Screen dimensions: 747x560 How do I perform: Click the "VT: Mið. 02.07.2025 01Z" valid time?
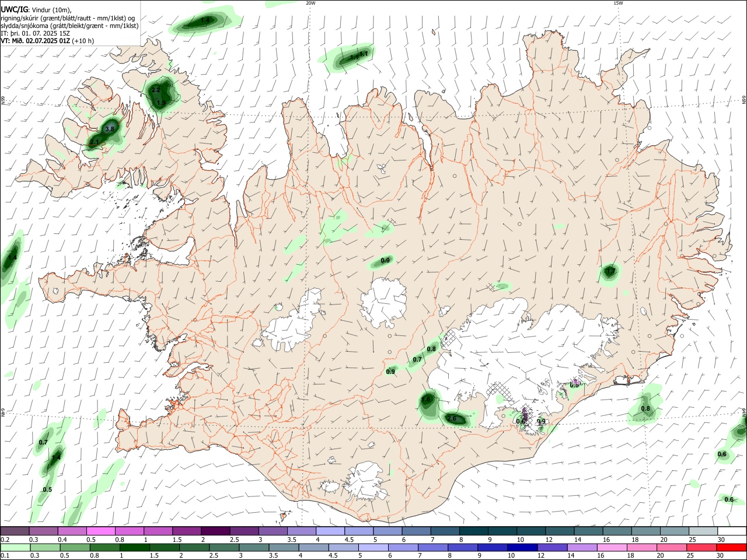pos(36,41)
